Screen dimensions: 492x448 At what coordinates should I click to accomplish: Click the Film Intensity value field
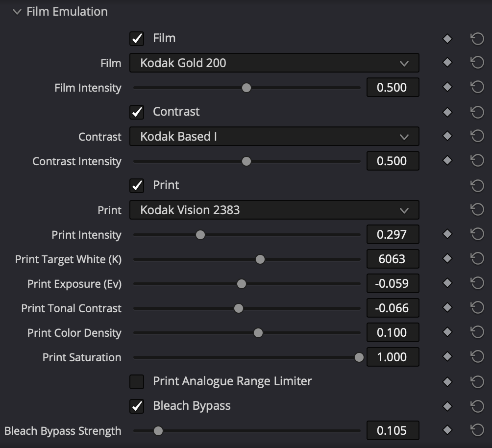coord(393,87)
